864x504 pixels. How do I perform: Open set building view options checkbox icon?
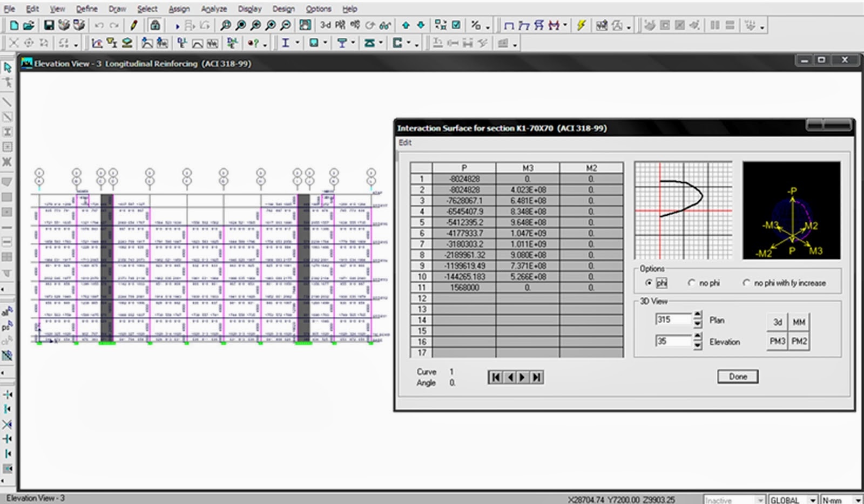(x=456, y=25)
